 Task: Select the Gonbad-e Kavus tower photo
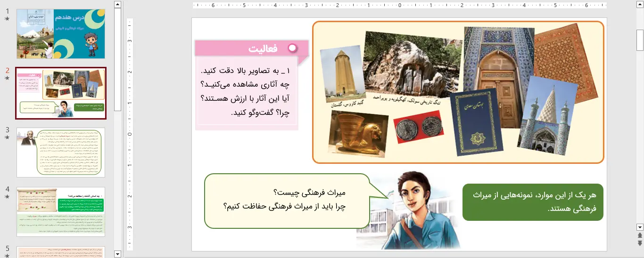[342, 73]
